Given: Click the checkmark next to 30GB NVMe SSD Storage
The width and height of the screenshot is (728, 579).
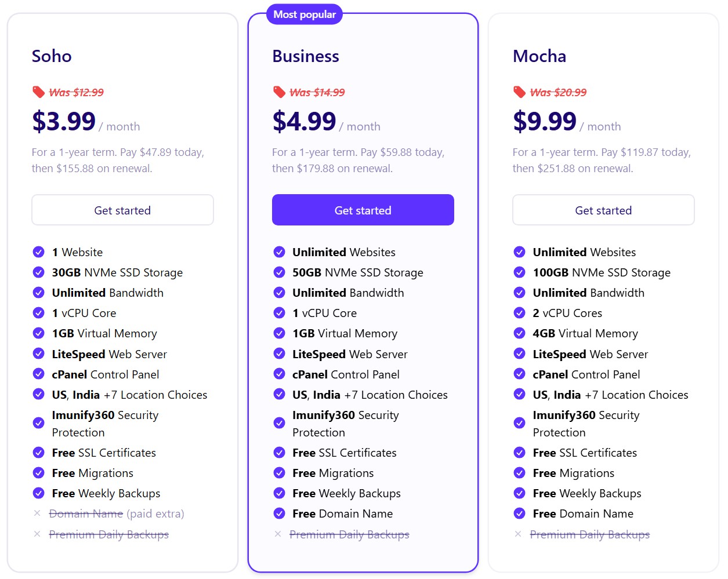Looking at the screenshot, I should pyautogui.click(x=39, y=272).
